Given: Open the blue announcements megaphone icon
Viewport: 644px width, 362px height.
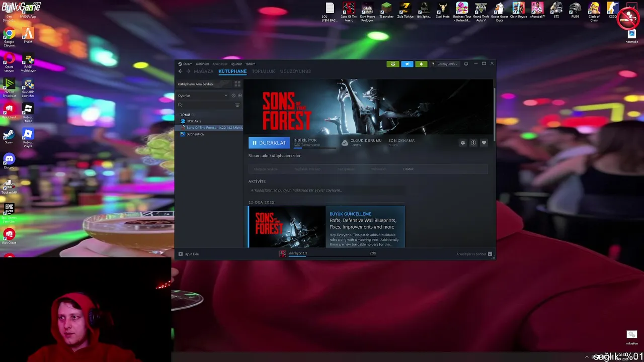Looking at the screenshot, I should pyautogui.click(x=407, y=64).
